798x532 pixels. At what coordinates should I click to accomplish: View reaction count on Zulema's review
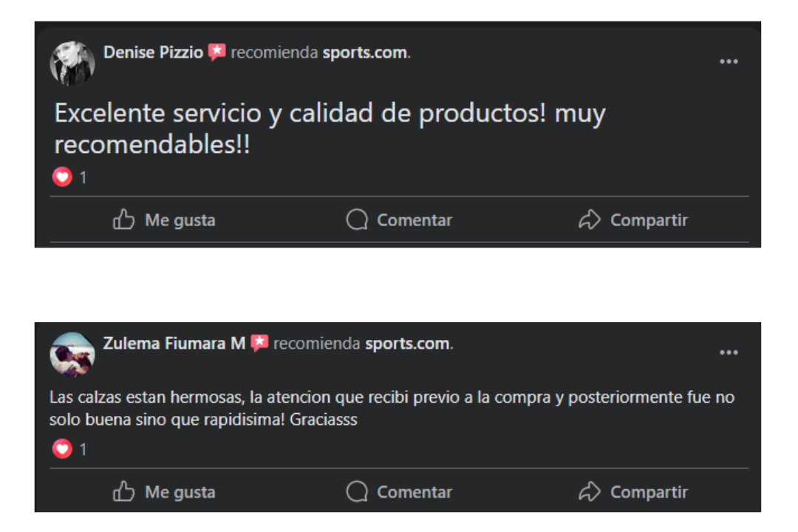click(83, 450)
